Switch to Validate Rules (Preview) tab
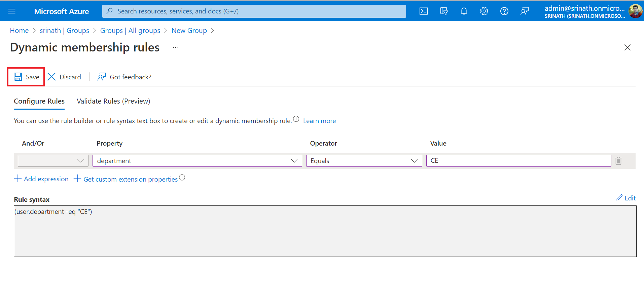 113,101
